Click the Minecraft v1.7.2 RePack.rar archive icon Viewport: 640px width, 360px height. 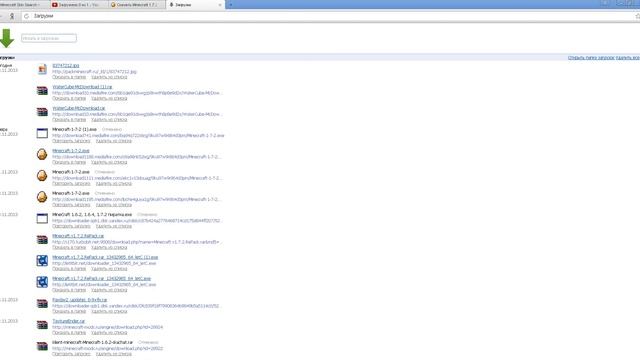(42, 240)
